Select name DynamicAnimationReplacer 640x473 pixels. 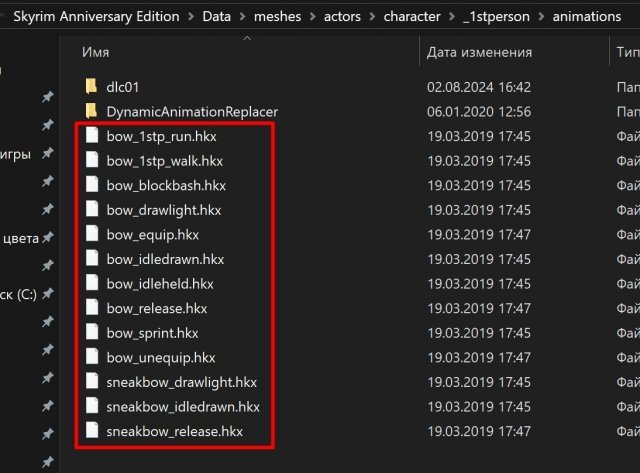pos(192,111)
